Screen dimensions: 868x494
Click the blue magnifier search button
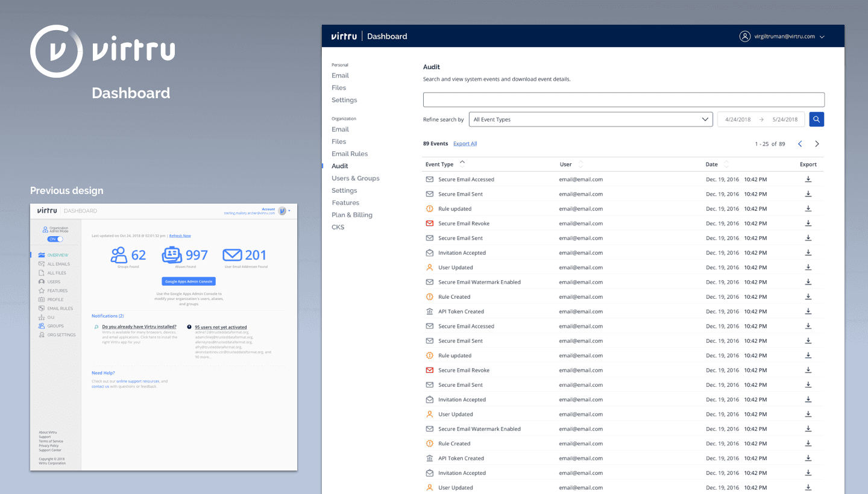(816, 119)
